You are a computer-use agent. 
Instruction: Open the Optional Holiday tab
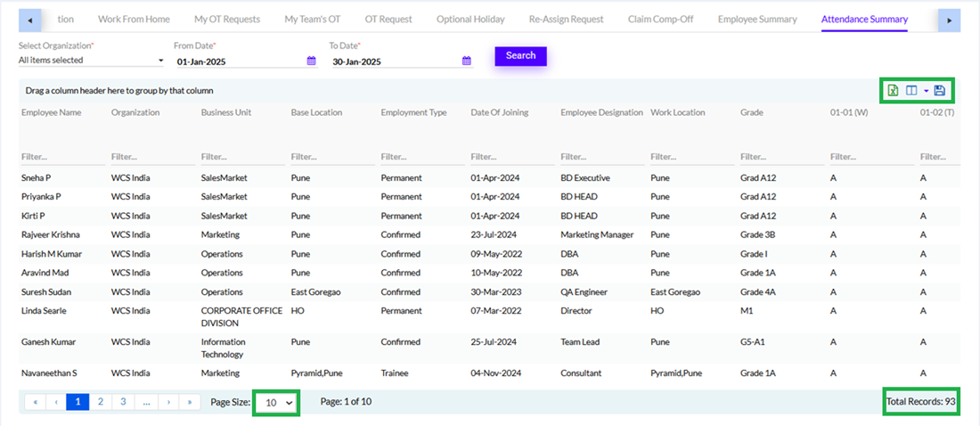coord(471,19)
